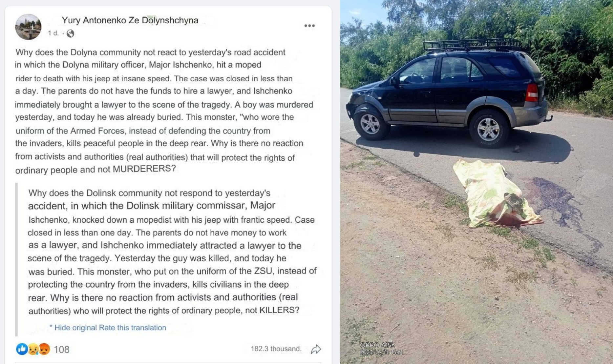Click Hide original link
The image size is (613, 364).
[x=75, y=328]
